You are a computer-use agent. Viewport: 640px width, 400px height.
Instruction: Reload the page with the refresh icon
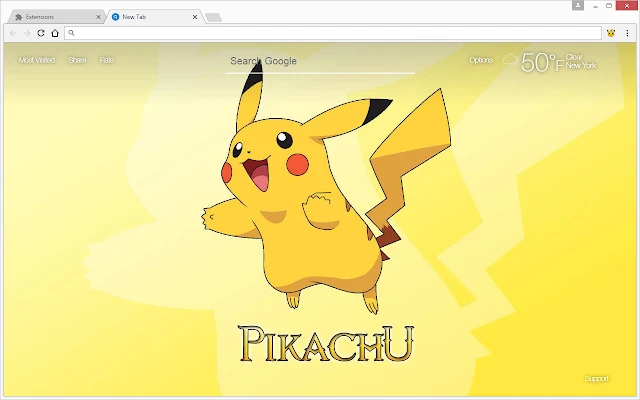(x=41, y=33)
